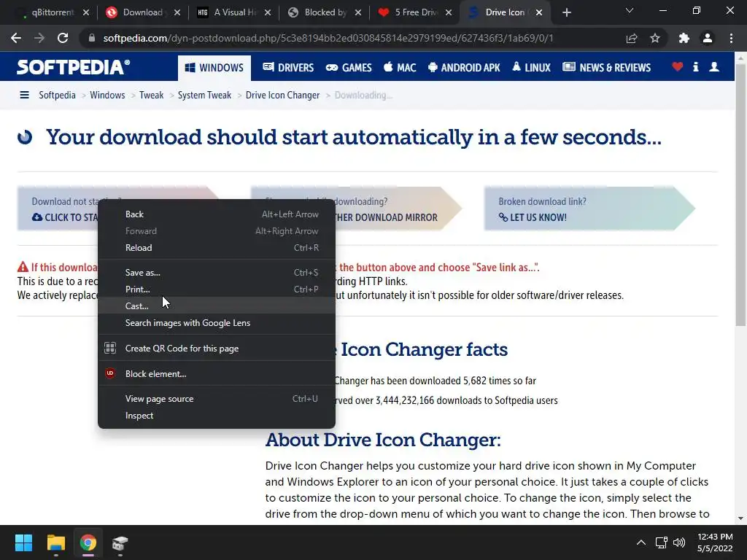
Task: Click the Softpedia info icon
Action: pyautogui.click(x=695, y=67)
